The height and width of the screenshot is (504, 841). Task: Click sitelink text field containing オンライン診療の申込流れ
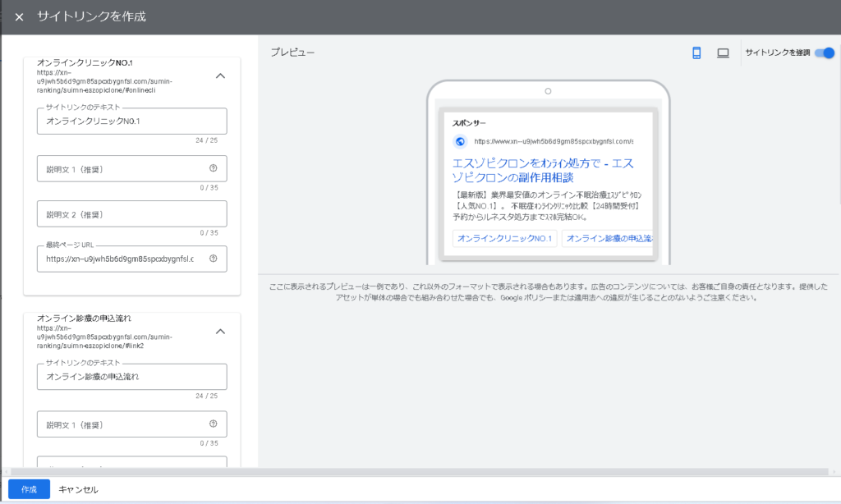[x=132, y=377]
